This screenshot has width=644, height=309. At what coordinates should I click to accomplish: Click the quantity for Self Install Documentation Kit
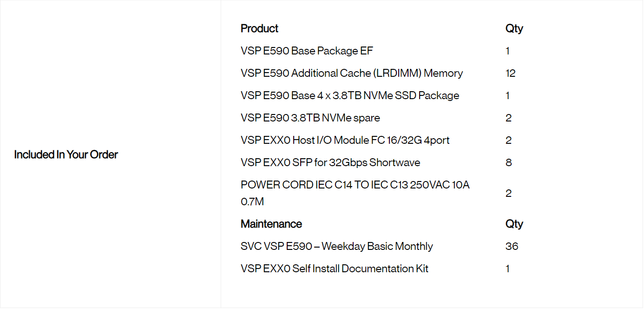(x=507, y=269)
